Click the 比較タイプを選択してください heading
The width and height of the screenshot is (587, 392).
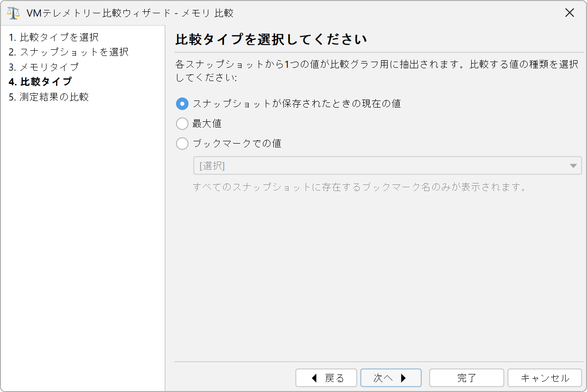click(x=271, y=39)
